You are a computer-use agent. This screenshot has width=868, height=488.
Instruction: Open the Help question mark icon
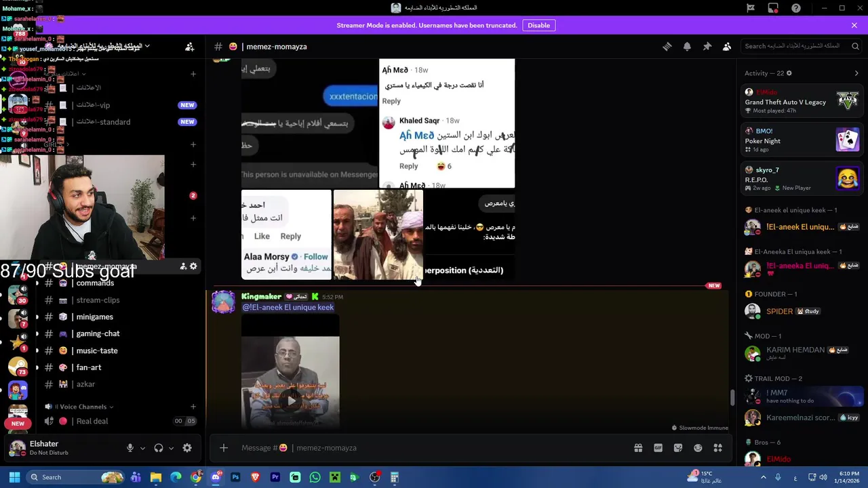click(796, 8)
